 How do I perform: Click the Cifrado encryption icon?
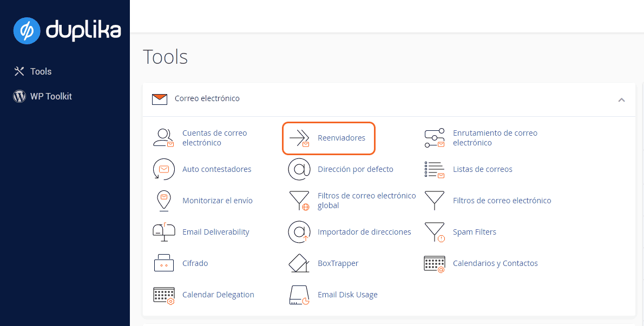click(x=163, y=263)
